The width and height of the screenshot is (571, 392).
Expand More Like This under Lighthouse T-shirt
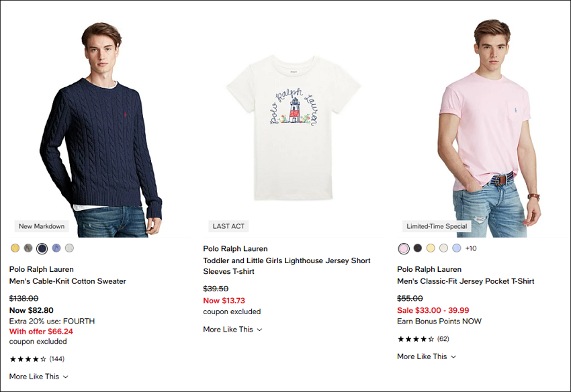[232, 330]
